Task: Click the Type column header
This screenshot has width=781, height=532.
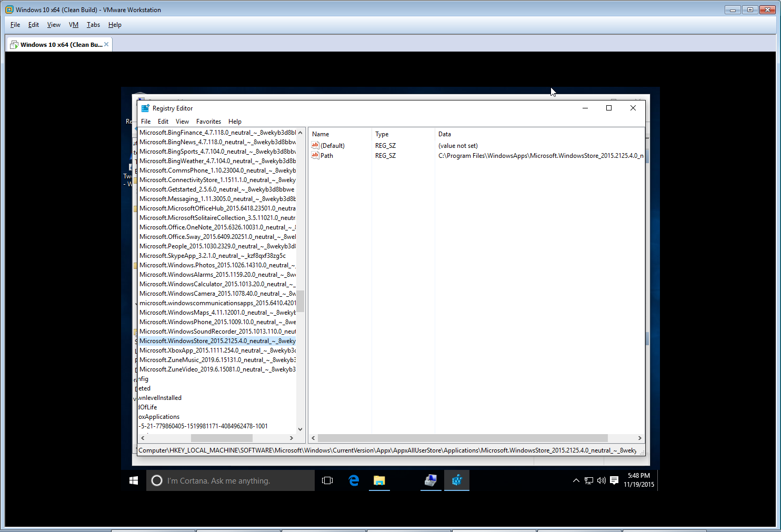Action: pyautogui.click(x=382, y=134)
